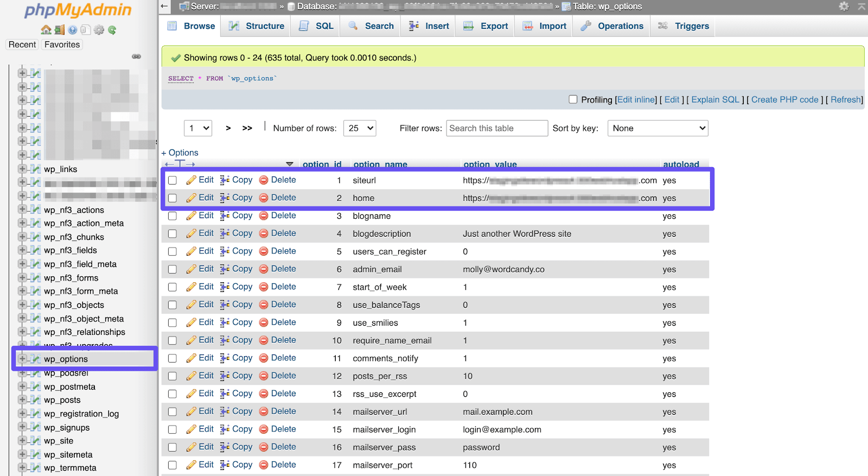868x476 pixels.
Task: Click the Log out door icon
Action: (x=59, y=30)
